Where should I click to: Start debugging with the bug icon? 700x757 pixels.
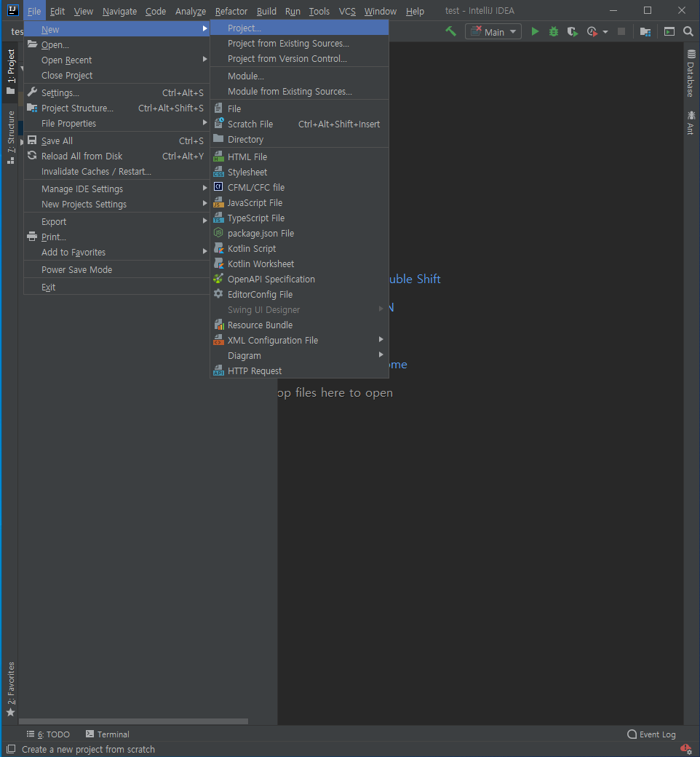coord(554,32)
